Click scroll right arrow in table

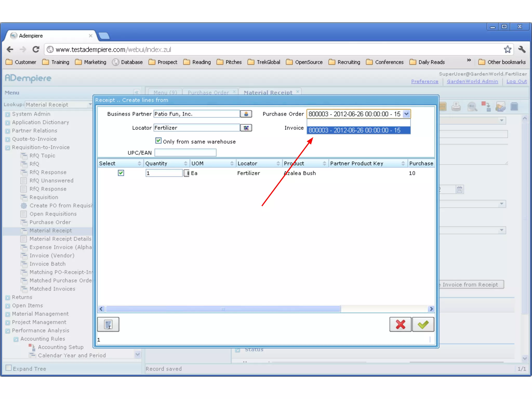pos(431,309)
